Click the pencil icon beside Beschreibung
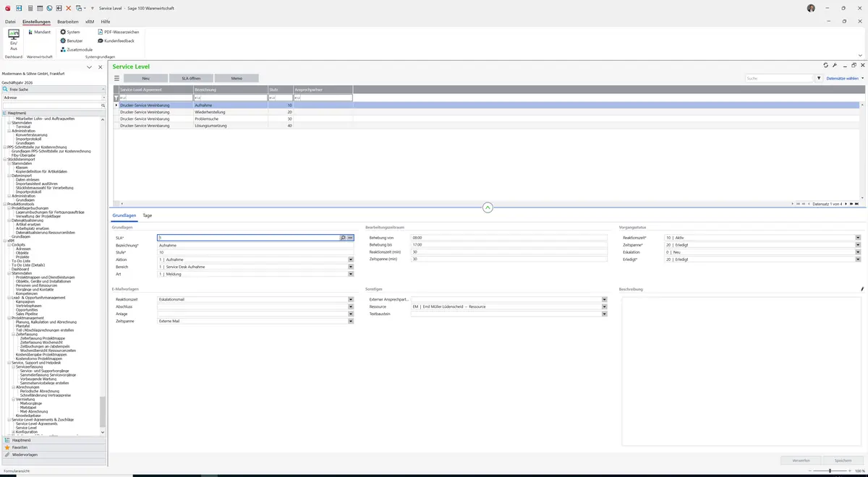This screenshot has width=868, height=477. click(862, 289)
